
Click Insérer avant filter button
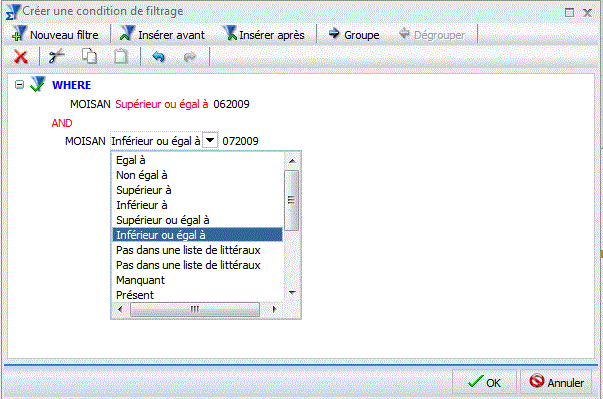pyautogui.click(x=162, y=35)
